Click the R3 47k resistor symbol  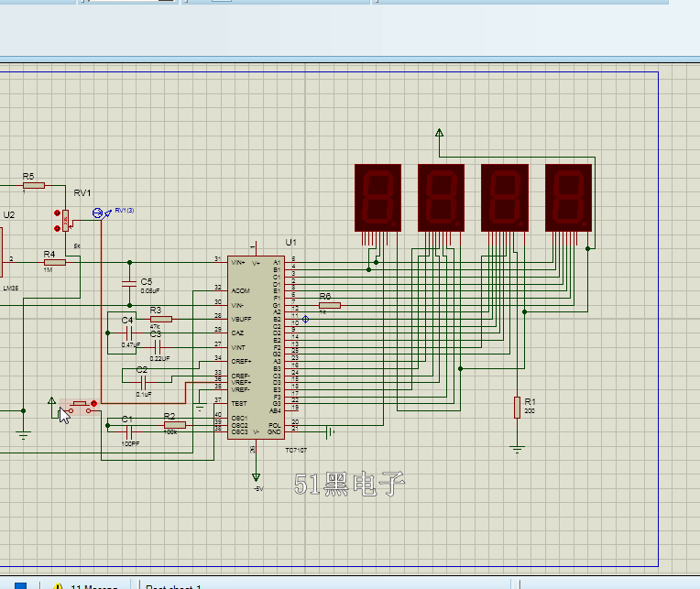(x=161, y=319)
